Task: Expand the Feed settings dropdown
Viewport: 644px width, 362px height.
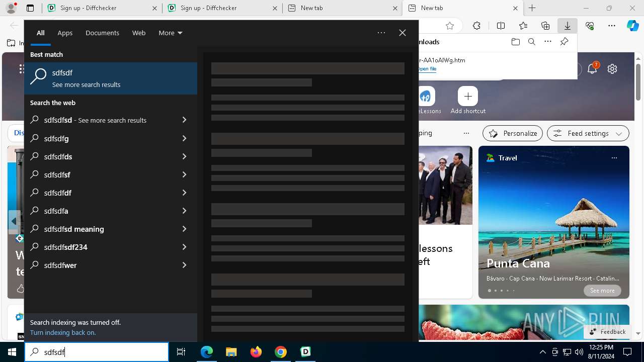Action: 588,133
